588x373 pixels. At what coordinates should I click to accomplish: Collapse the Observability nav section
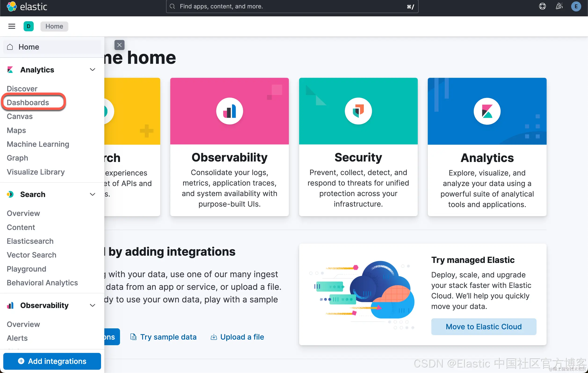coord(93,305)
